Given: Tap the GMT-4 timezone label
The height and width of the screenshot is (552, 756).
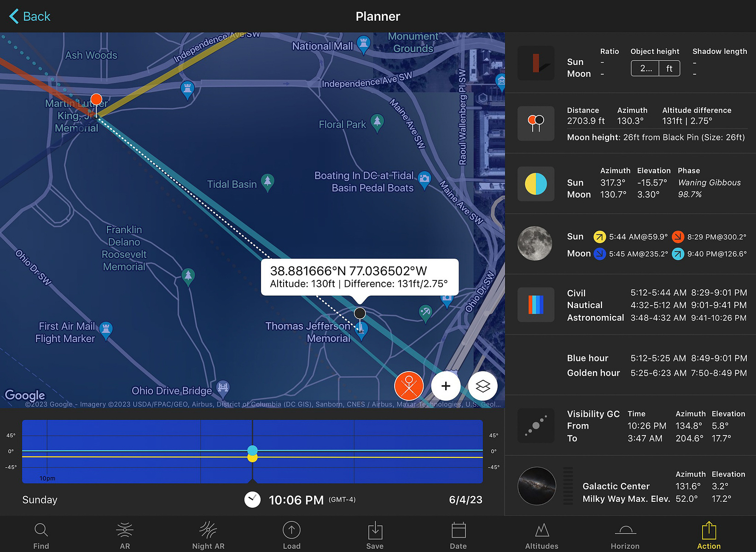Looking at the screenshot, I should click(x=342, y=500).
